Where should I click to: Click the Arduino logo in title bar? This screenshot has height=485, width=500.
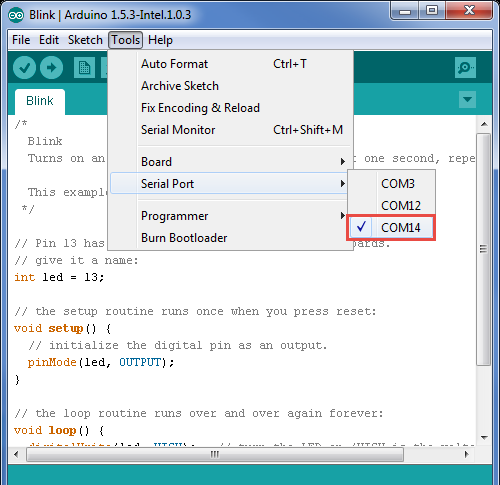click(x=16, y=15)
